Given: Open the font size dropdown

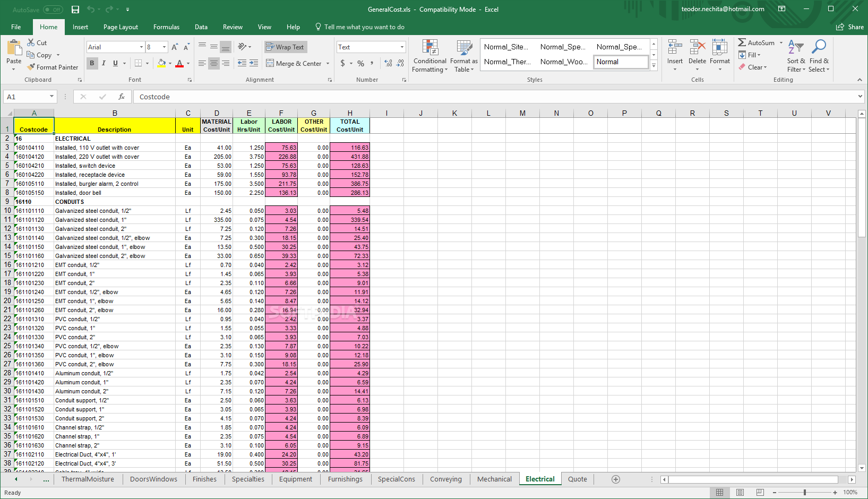Looking at the screenshot, I should click(164, 47).
